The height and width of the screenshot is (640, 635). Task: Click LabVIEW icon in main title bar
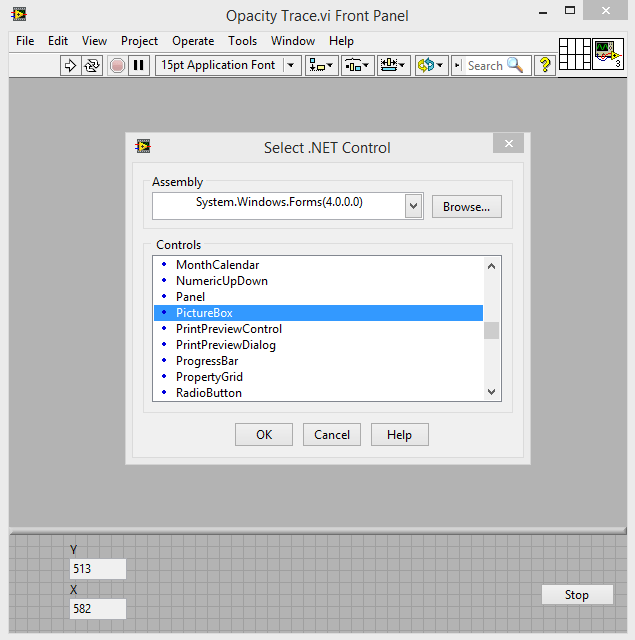19,15
